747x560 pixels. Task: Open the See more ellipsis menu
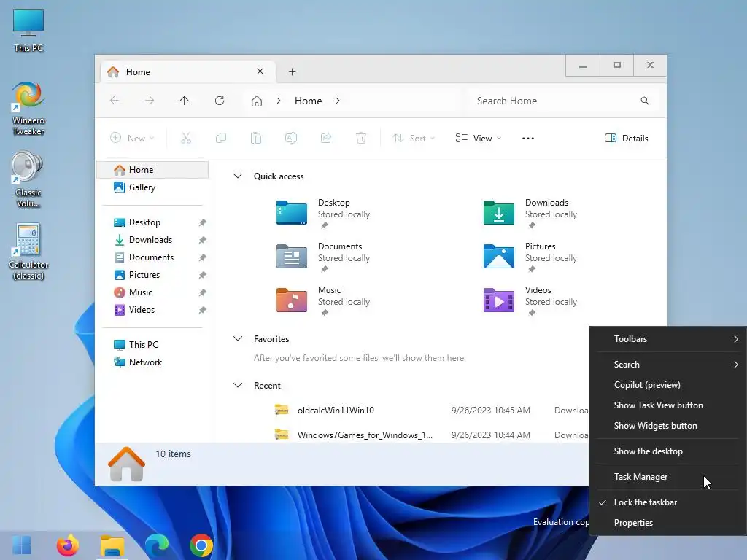point(528,138)
